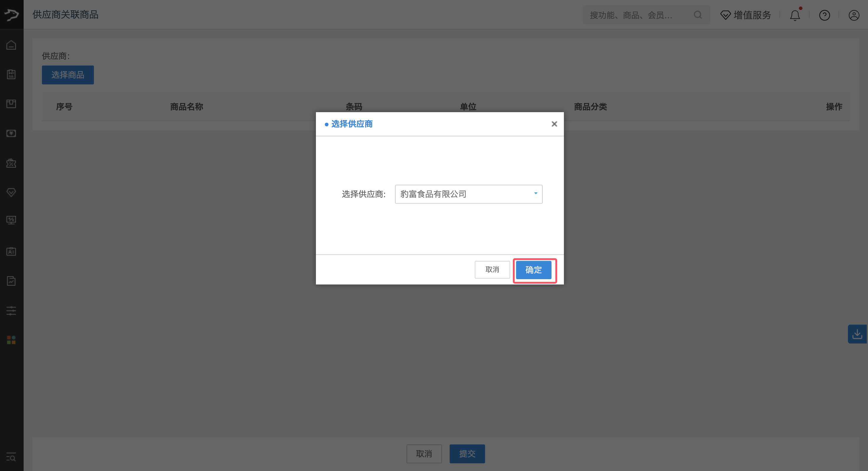Open the diamond membership sidebar icon
868x471 pixels.
click(11, 192)
